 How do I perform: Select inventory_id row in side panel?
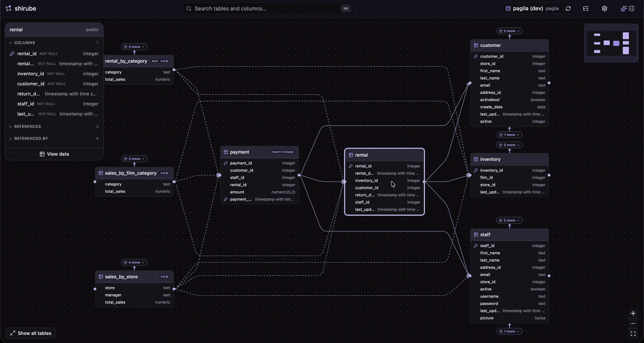click(x=54, y=74)
